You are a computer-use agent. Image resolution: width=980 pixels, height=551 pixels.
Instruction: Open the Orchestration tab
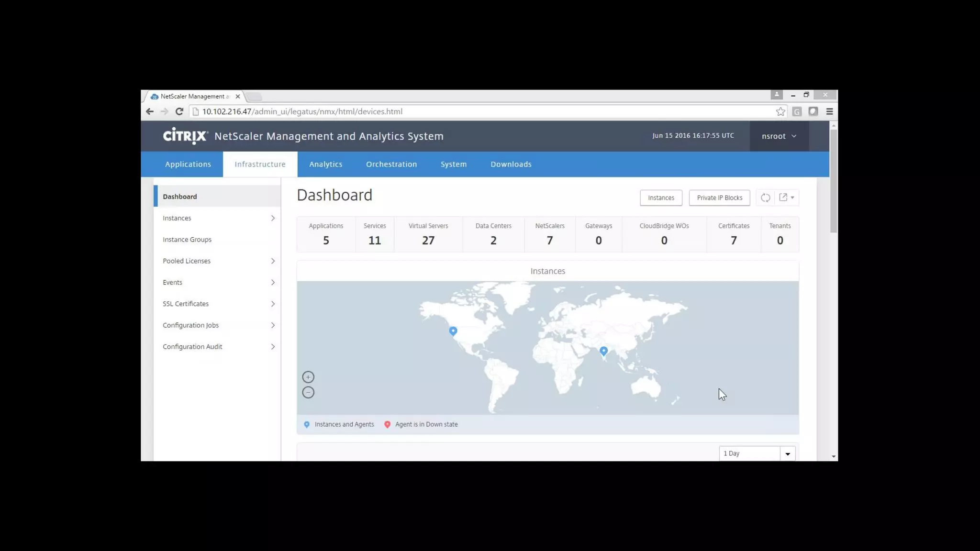(x=391, y=164)
